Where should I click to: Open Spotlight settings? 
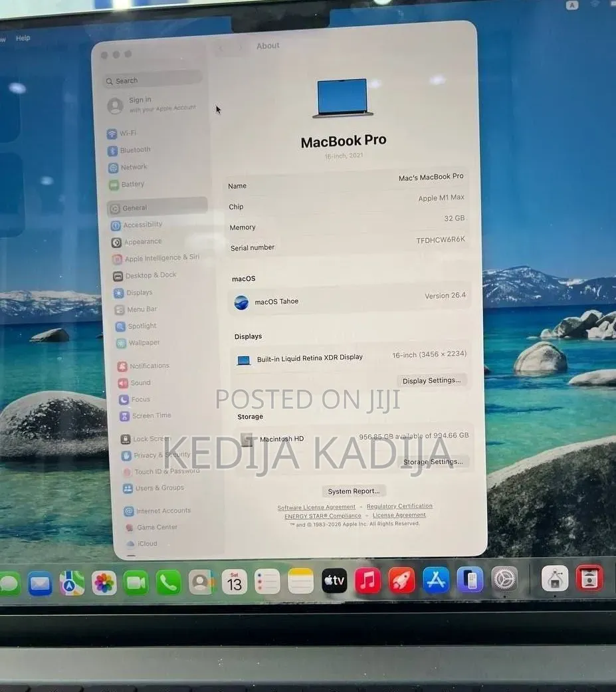pyautogui.click(x=136, y=326)
